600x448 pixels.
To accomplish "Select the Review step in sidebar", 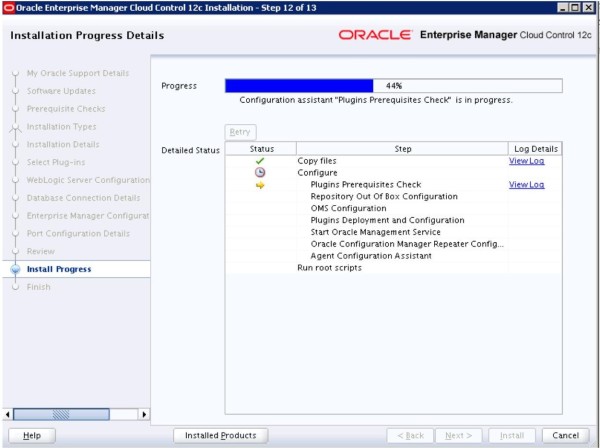I will tap(41, 251).
